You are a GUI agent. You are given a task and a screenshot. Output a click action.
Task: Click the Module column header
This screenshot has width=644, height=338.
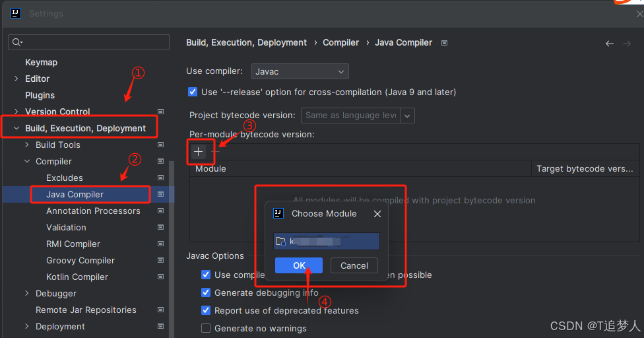coord(361,169)
